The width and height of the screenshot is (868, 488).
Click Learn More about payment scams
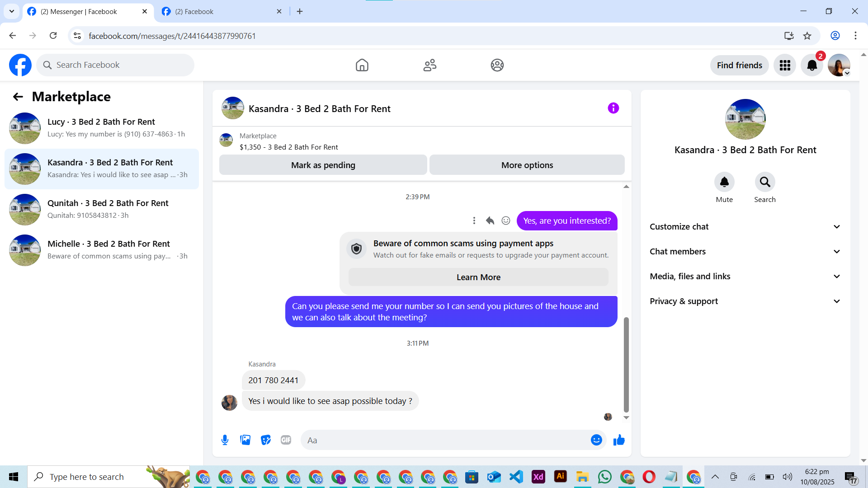(x=478, y=277)
